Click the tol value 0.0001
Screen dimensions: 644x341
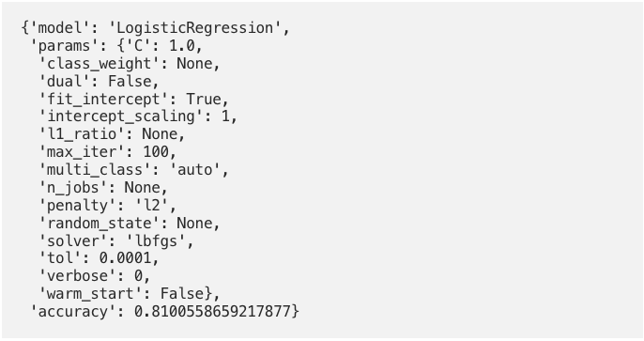(x=125, y=258)
